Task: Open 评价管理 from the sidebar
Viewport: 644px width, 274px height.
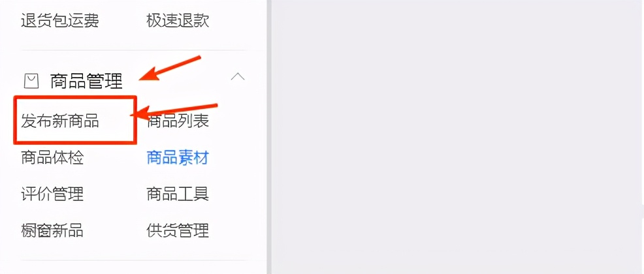Action: coord(52,194)
